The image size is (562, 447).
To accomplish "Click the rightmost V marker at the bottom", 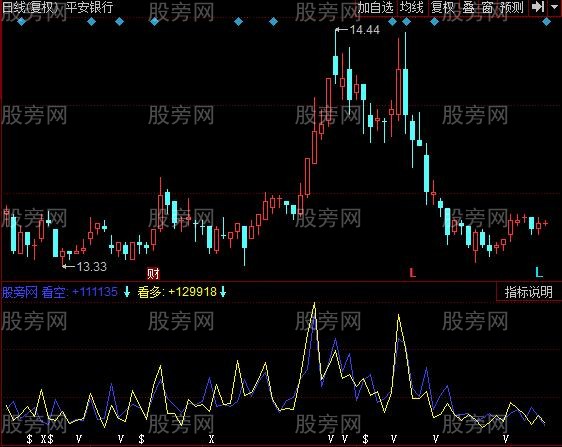I will 506,438.
